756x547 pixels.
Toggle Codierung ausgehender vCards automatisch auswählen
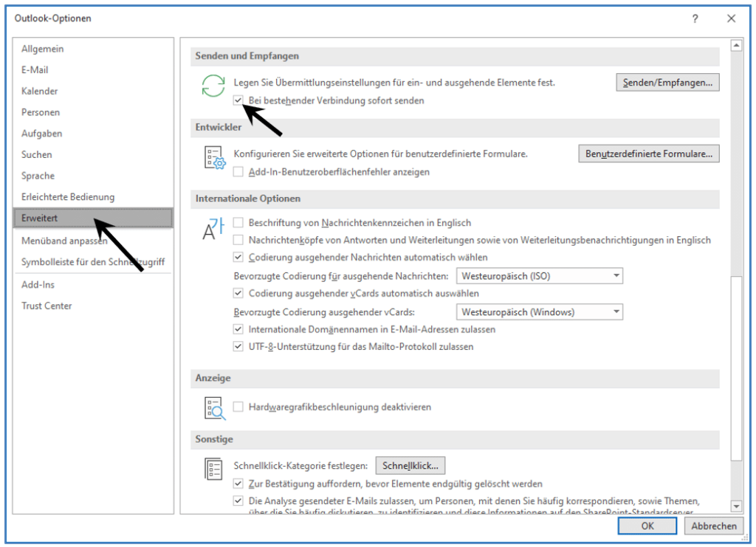click(x=238, y=292)
